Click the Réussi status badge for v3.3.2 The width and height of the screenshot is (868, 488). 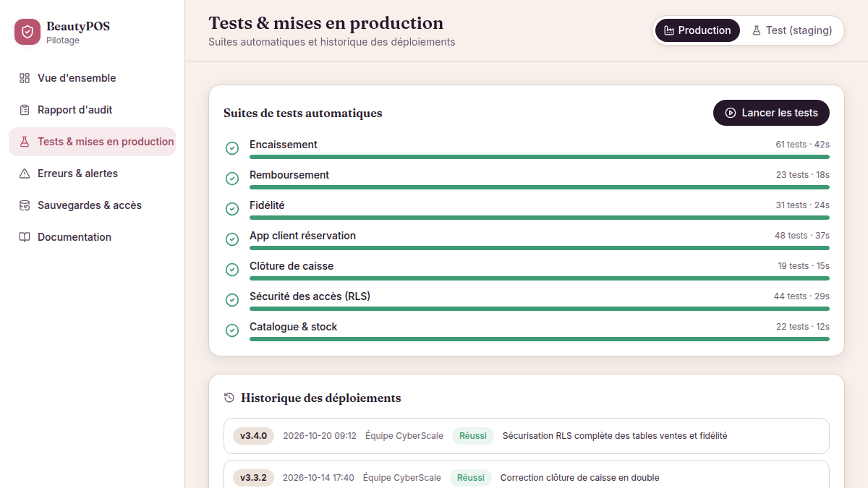tap(471, 478)
